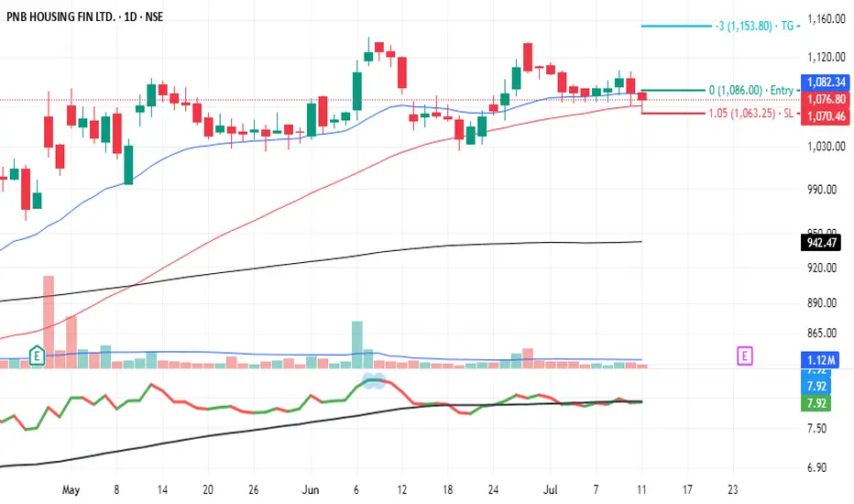Click the Jul label on the date axis
854x504 pixels.
point(550,490)
